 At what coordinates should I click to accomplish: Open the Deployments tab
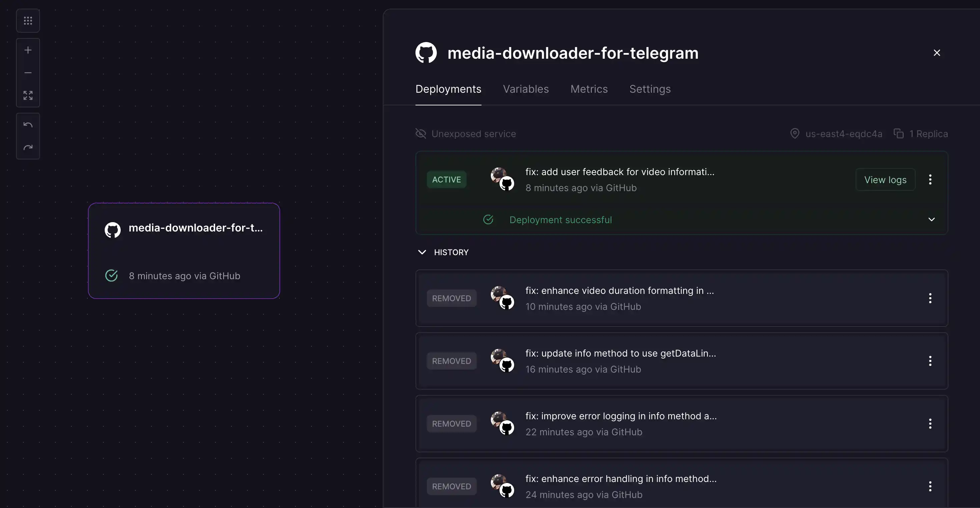tap(448, 89)
